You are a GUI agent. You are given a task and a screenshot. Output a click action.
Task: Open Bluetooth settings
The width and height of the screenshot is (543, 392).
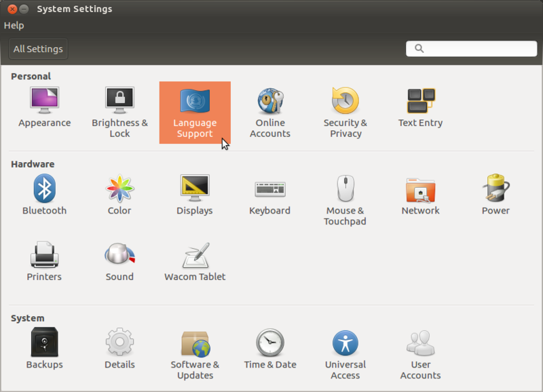(x=44, y=195)
